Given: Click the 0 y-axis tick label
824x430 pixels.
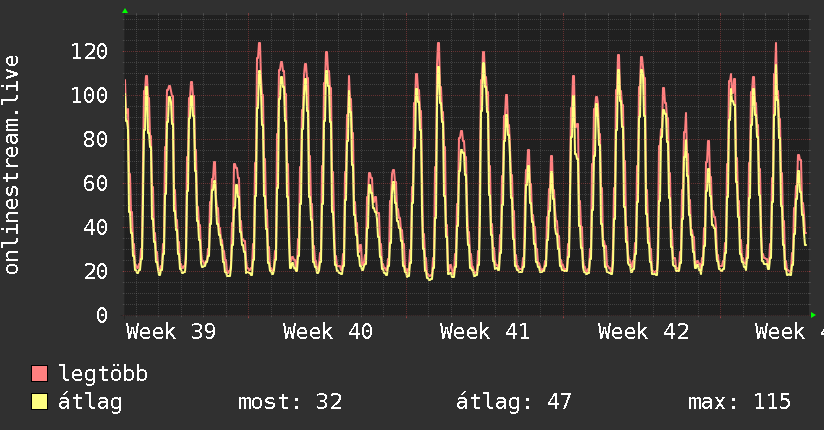Looking at the screenshot, I should (x=102, y=315).
